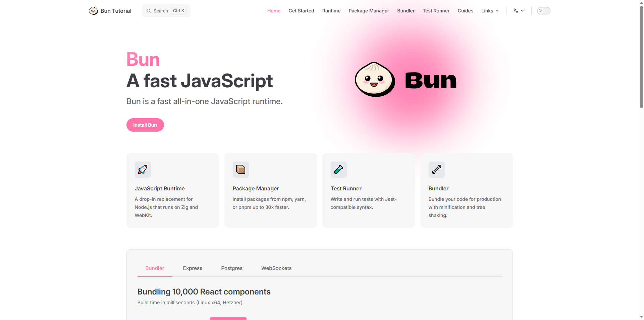
Task: Click the pink 'Bun' hero heading
Action: pyautogui.click(x=143, y=59)
